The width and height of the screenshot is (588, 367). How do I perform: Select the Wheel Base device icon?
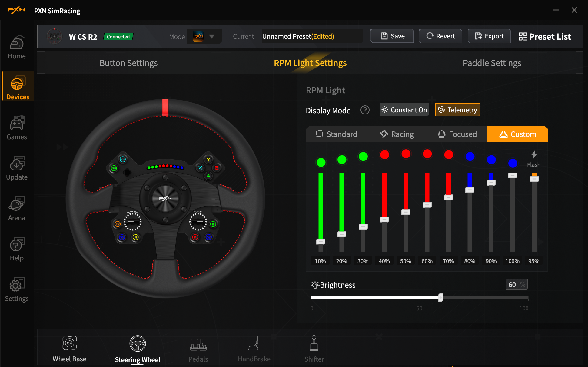[x=69, y=348]
